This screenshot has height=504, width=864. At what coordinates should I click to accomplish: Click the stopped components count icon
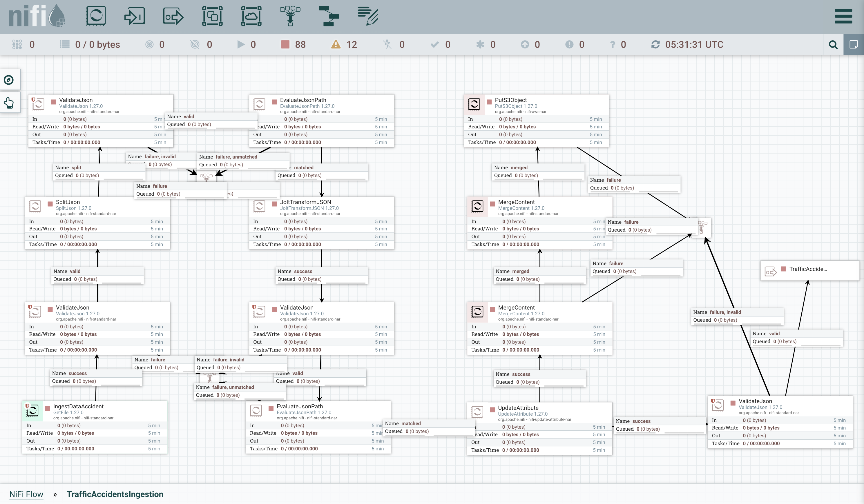tap(285, 45)
